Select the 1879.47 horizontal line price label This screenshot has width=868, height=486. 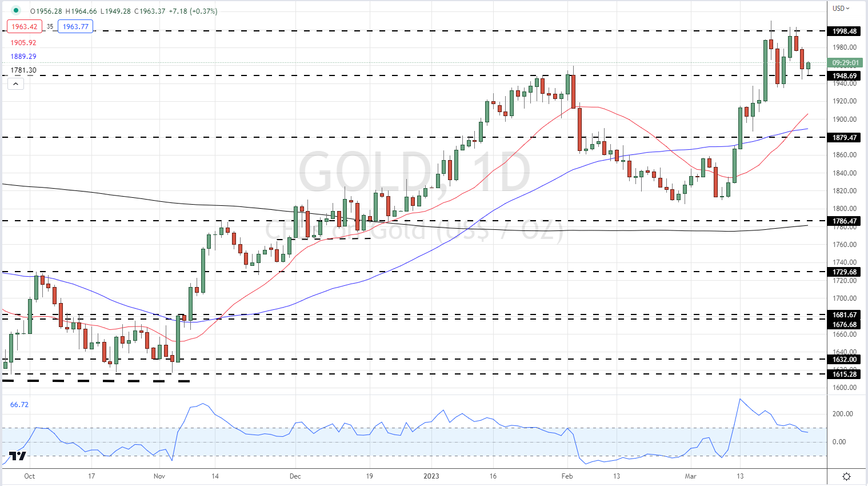coord(845,138)
